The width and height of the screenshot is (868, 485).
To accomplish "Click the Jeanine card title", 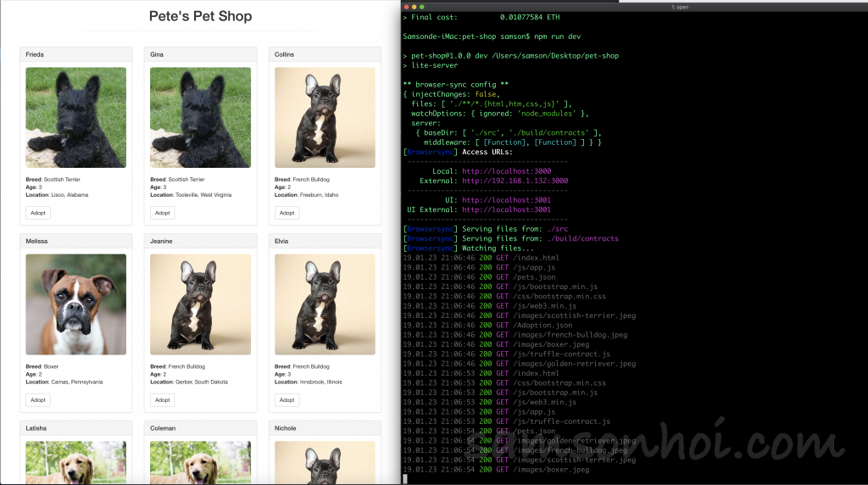I will point(161,242).
